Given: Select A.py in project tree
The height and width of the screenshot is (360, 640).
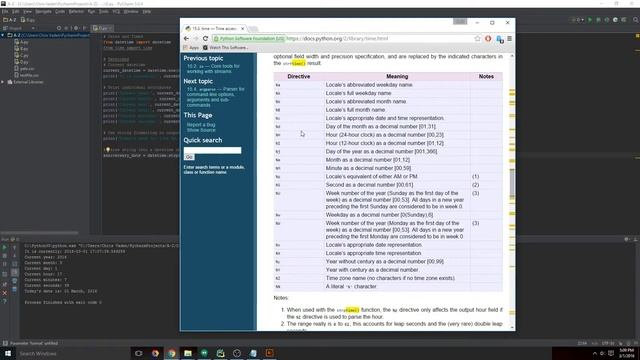Looking at the screenshot, I should (21, 42).
